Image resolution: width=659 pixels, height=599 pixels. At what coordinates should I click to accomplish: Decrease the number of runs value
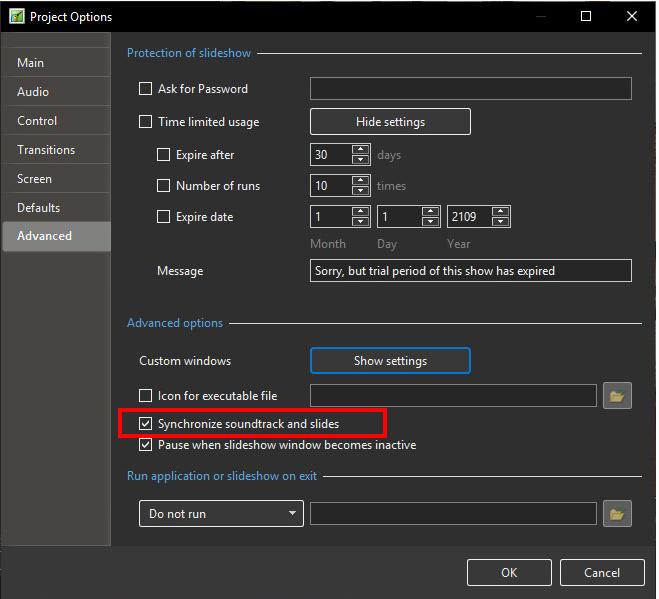(x=360, y=191)
